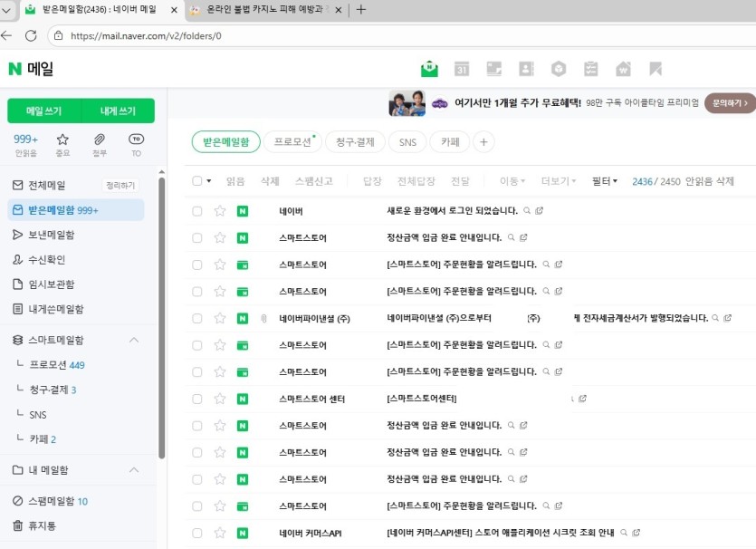
Task: Add a new category tab with plus
Action: tap(483, 142)
